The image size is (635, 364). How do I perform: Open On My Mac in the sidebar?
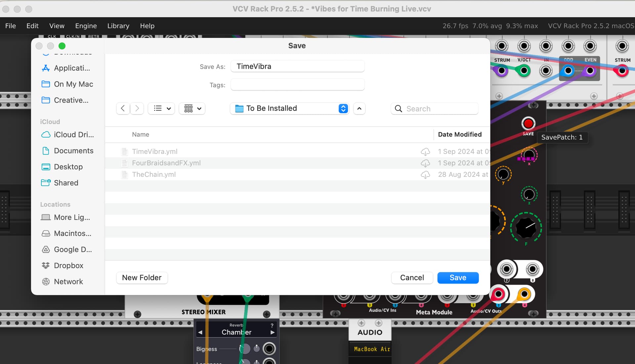(67, 84)
